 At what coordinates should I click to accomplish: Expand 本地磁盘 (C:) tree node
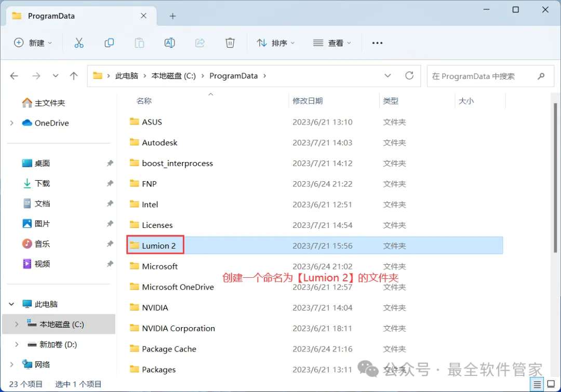click(17, 325)
